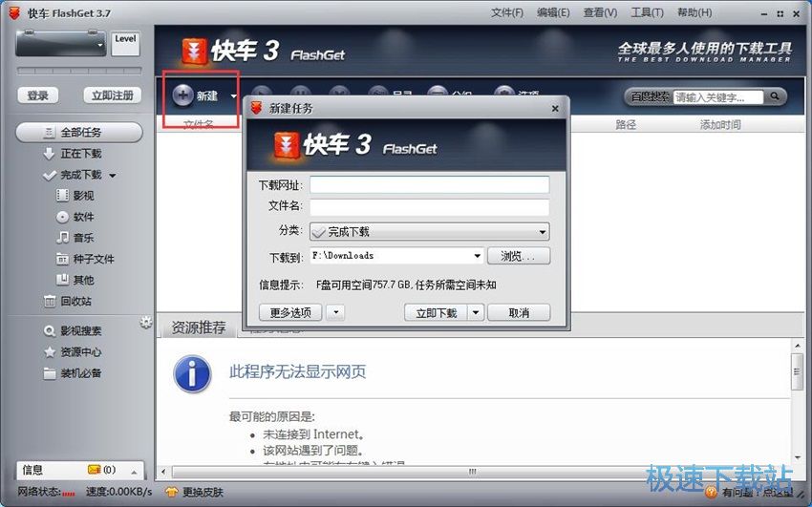Image resolution: width=812 pixels, height=507 pixels.
Task: Click the 速度:0.00KB/s status text
Action: tap(119, 492)
